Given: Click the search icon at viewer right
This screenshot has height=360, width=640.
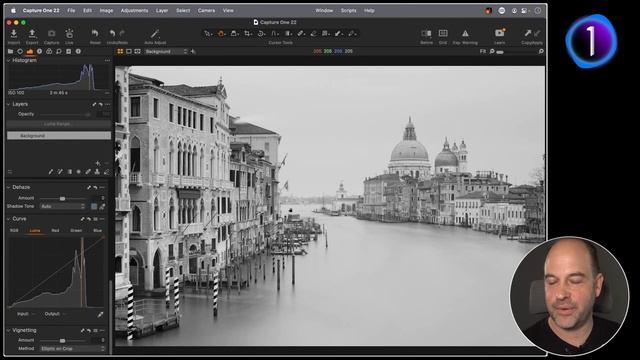Looking at the screenshot, I should click(541, 51).
